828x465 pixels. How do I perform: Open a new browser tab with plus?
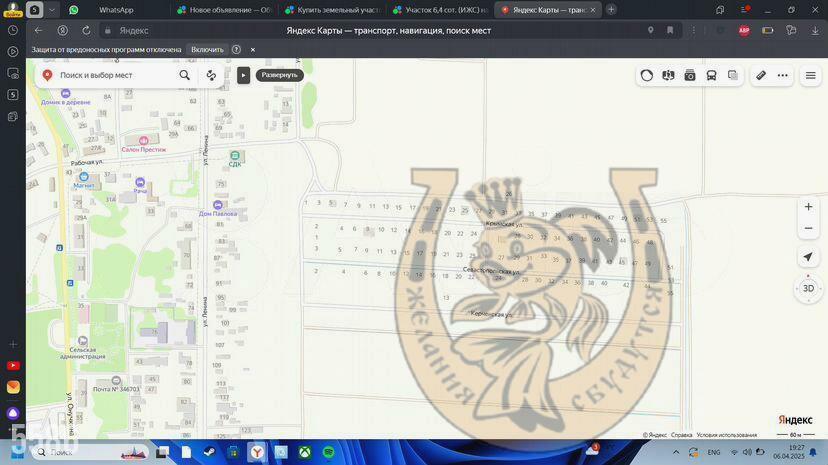point(611,10)
